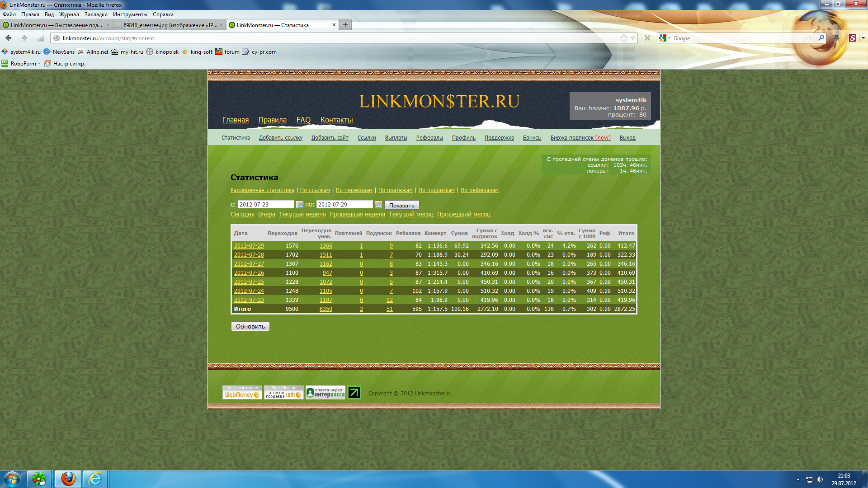Image resolution: width=868 pixels, height=488 pixels.
Task: Open the kinopoisk bookmark
Action: [x=163, y=52]
